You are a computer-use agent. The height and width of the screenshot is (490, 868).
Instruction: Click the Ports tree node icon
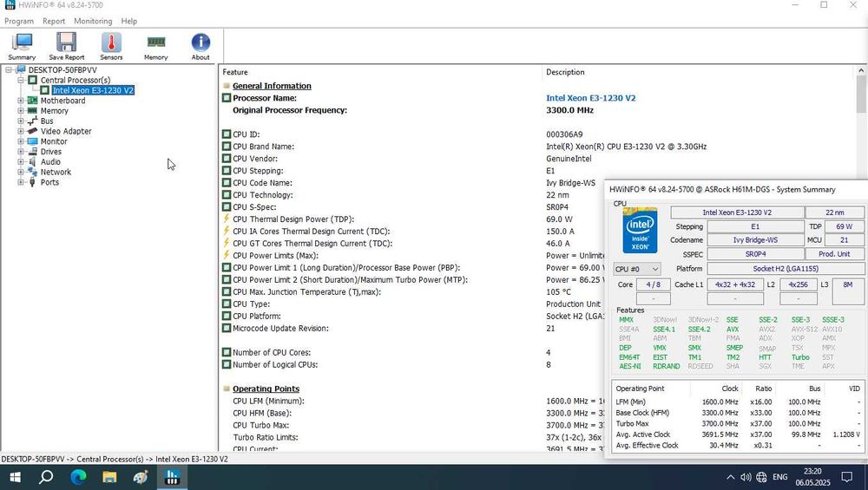[x=33, y=182]
